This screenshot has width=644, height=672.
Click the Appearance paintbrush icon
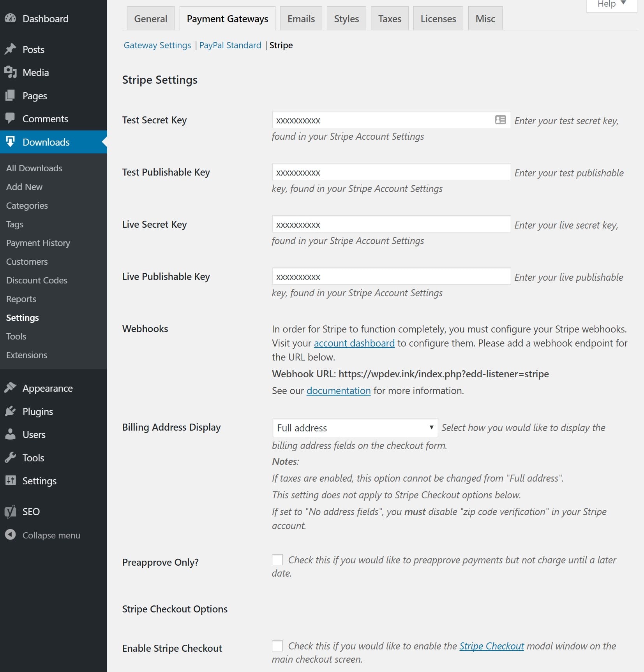pos(11,388)
